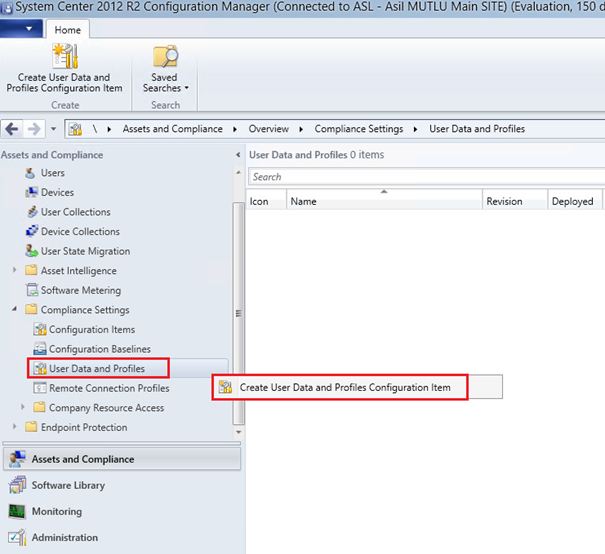
Task: Click the Devices node icon
Action: 31,192
